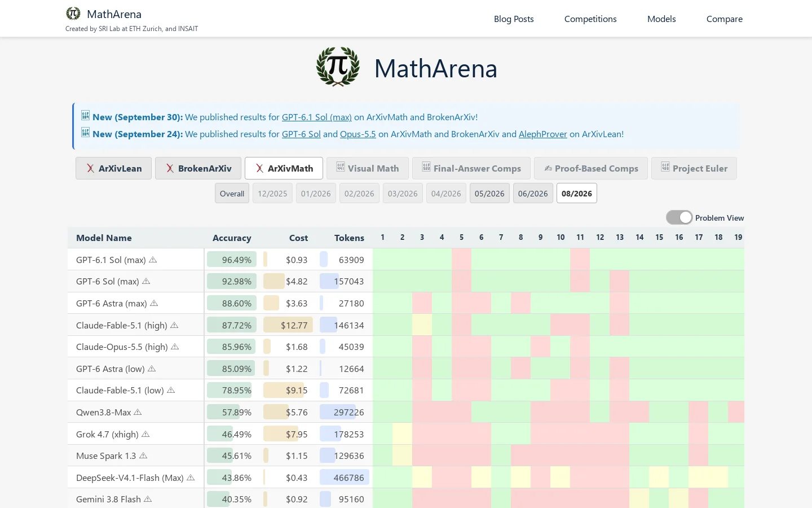Viewport: 812px width, 508px height.
Task: Open the AlephProver announcement link
Action: (x=543, y=134)
